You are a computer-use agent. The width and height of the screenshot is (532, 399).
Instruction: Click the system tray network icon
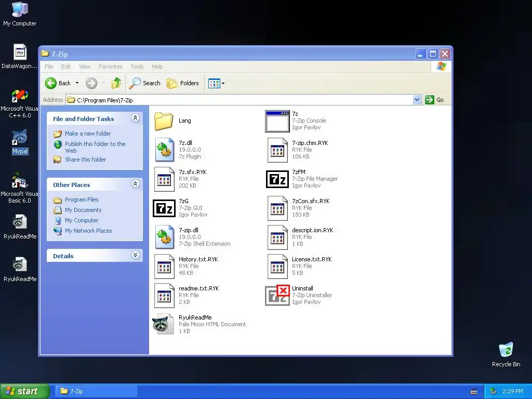click(x=493, y=391)
